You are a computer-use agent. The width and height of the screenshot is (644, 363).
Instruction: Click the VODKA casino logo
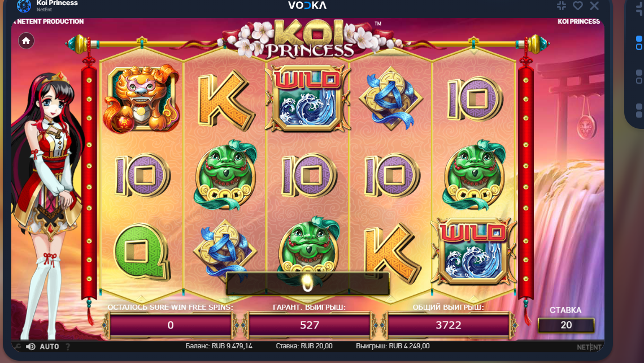click(307, 5)
